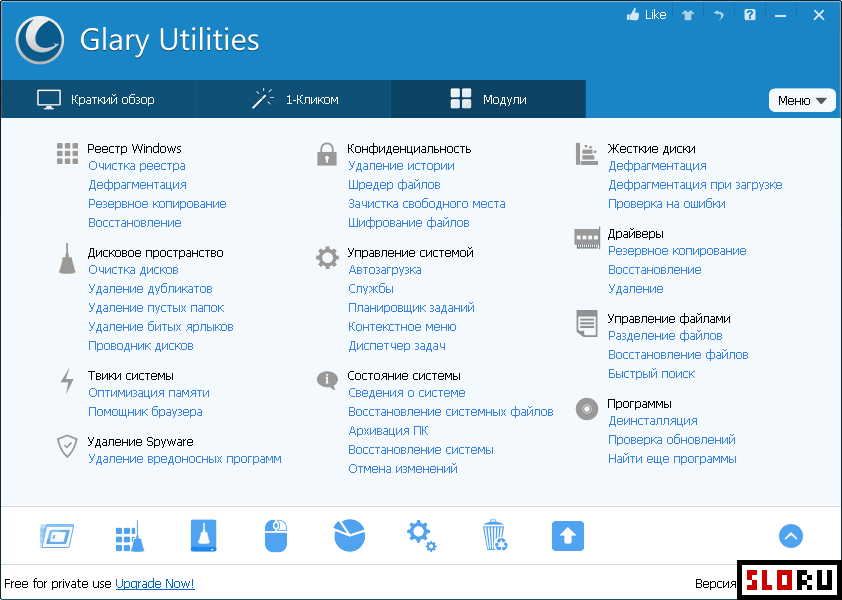
Task: Click the Like thumbs-up icon
Action: click(x=634, y=15)
